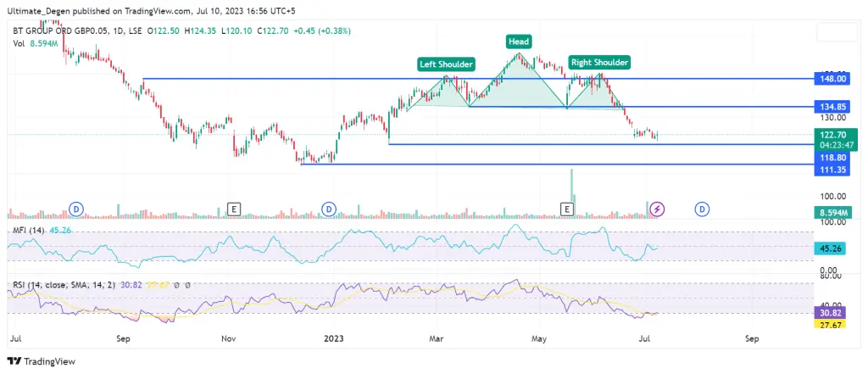This screenshot has height=374, width=868.
Task: Click the H124.35 high value
Action: click(x=202, y=31)
